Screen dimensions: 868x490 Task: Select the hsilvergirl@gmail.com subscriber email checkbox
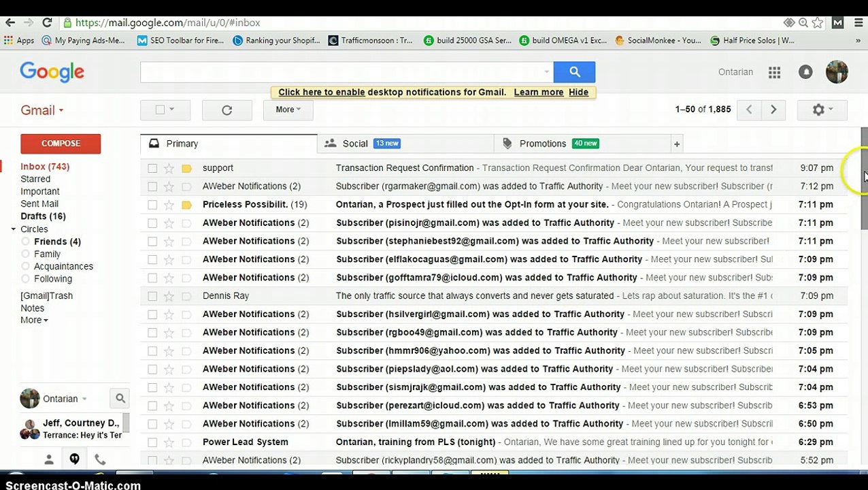pyautogui.click(x=152, y=314)
